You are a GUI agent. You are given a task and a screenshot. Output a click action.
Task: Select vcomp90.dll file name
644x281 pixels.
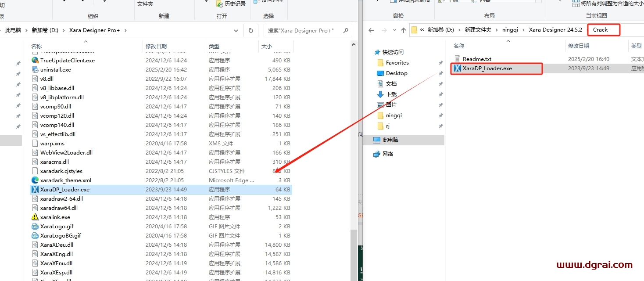click(55, 106)
